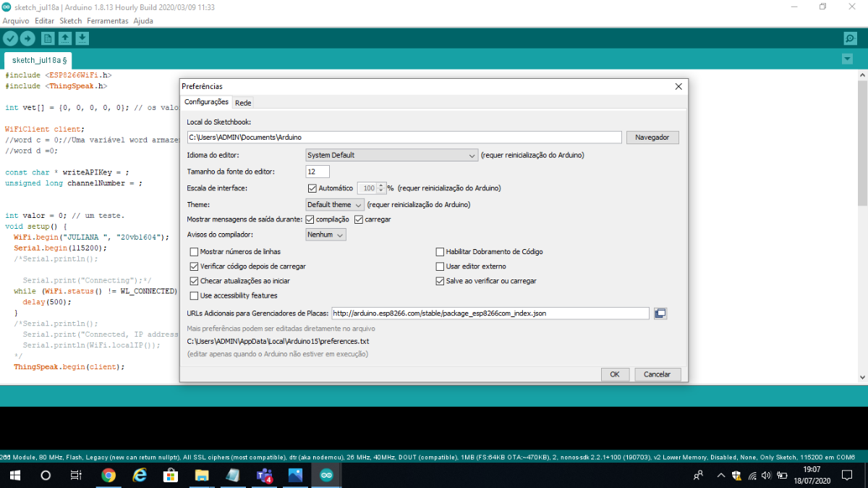Save the sketch using the down-arrow icon
Image resolution: width=868 pixels, height=488 pixels.
point(82,38)
